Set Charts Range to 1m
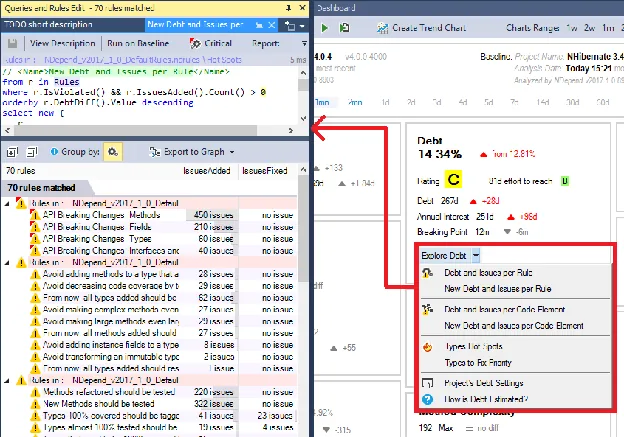Image resolution: width=624 pixels, height=437 pixels. 608,28
